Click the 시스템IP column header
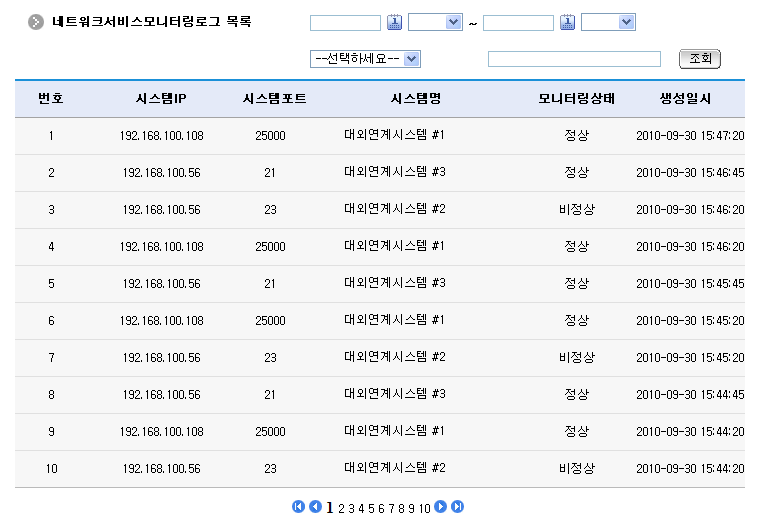Viewport: 764px width, 523px height. [161, 99]
